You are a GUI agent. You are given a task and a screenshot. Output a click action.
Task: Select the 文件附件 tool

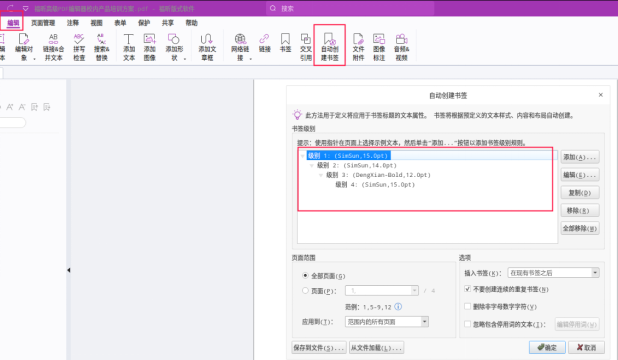pyautogui.click(x=358, y=47)
